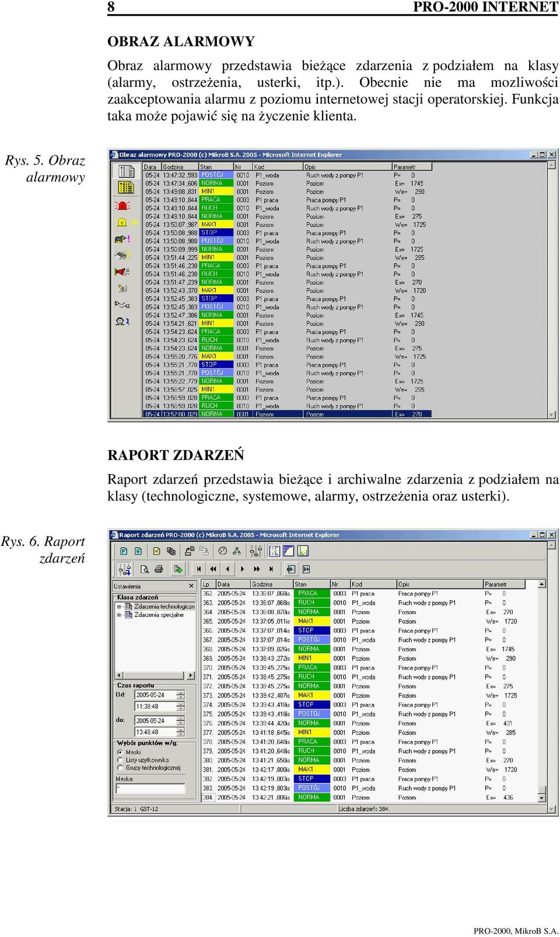Select alarm row 13:47:32 POSTÓJ
The height and width of the screenshot is (937, 560).
pyautogui.click(x=288, y=175)
